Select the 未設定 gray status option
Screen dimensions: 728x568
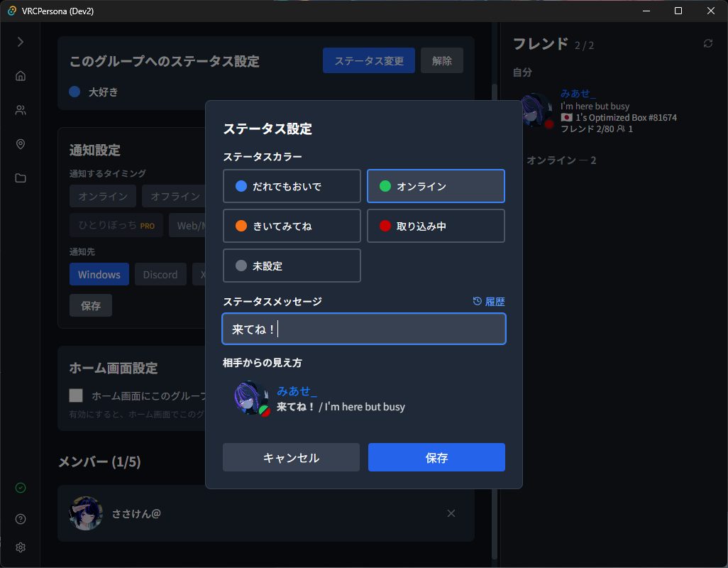tap(292, 266)
